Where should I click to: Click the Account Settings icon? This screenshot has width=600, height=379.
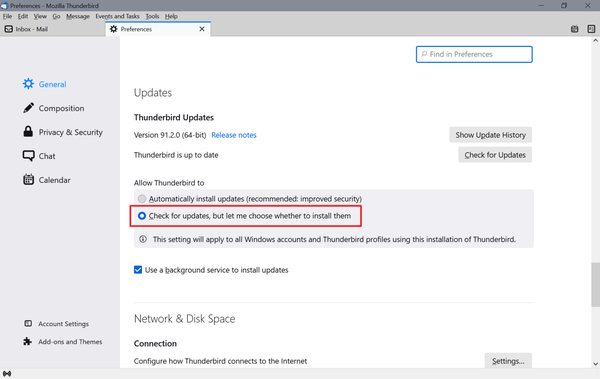[28, 323]
